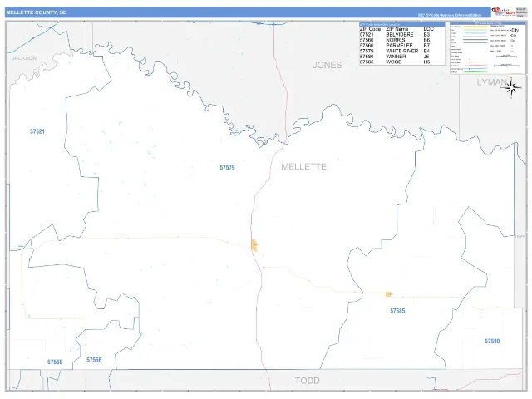This screenshot has height=399, width=532.
Task: Click the JONES county name label
Action: (327, 65)
